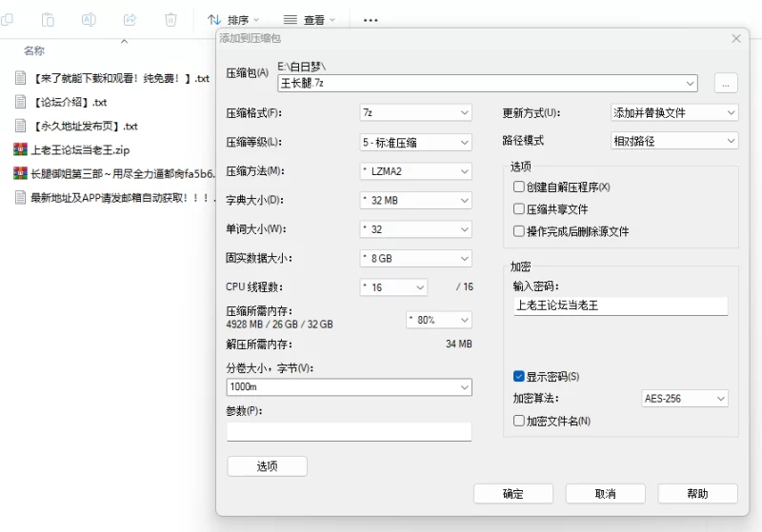Open the 查看 view menu
This screenshot has height=532, width=762.
point(309,20)
